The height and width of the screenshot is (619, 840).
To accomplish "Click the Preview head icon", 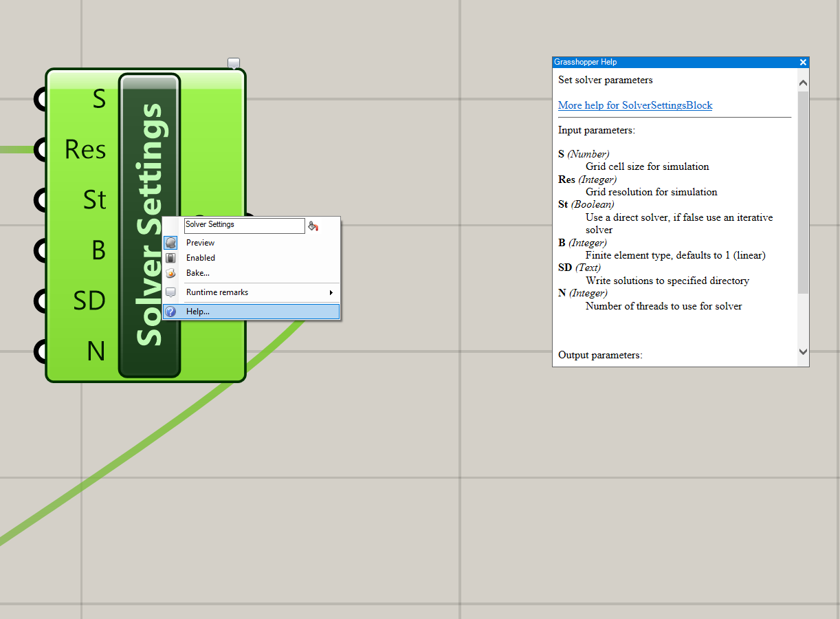I will tap(171, 243).
